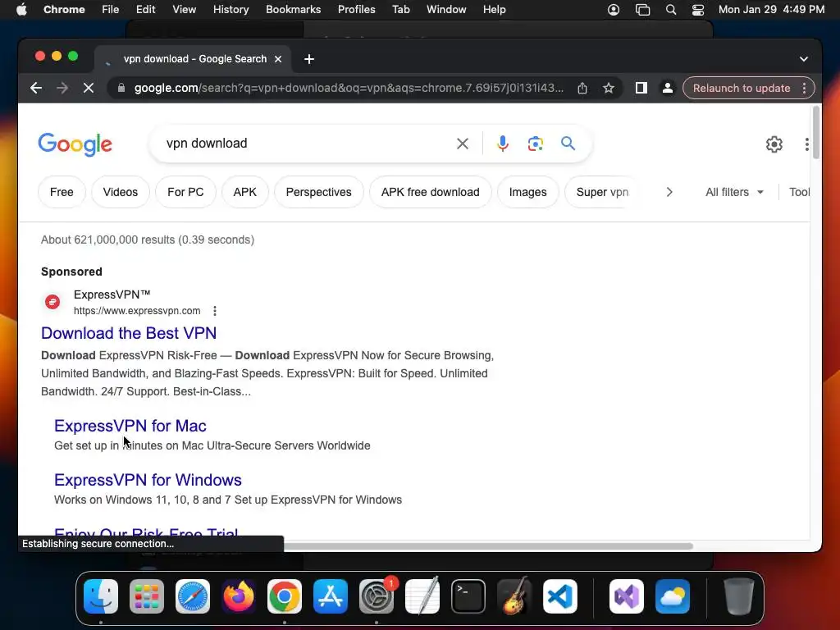The height and width of the screenshot is (630, 840).
Task: Toggle the Chrome side panel icon
Action: (641, 88)
